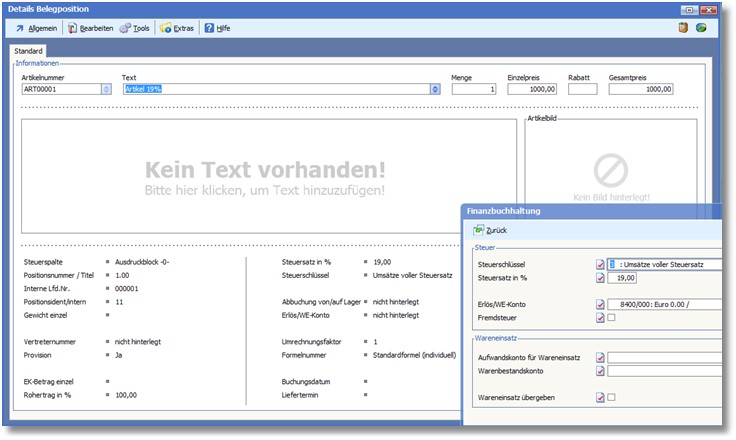Click the Menge input field
The height and width of the screenshot is (440, 736).
click(x=475, y=89)
